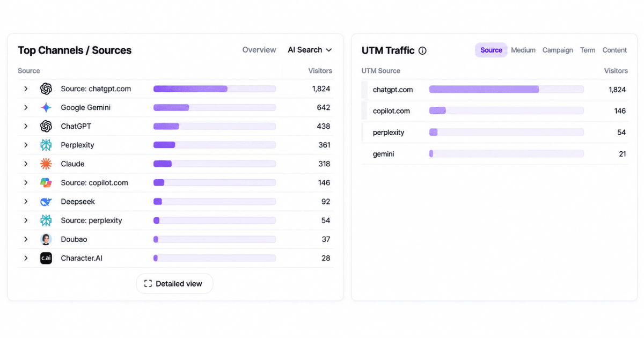This screenshot has width=644, height=338.
Task: Click the chatgpt.com source progress bar
Action: point(215,89)
